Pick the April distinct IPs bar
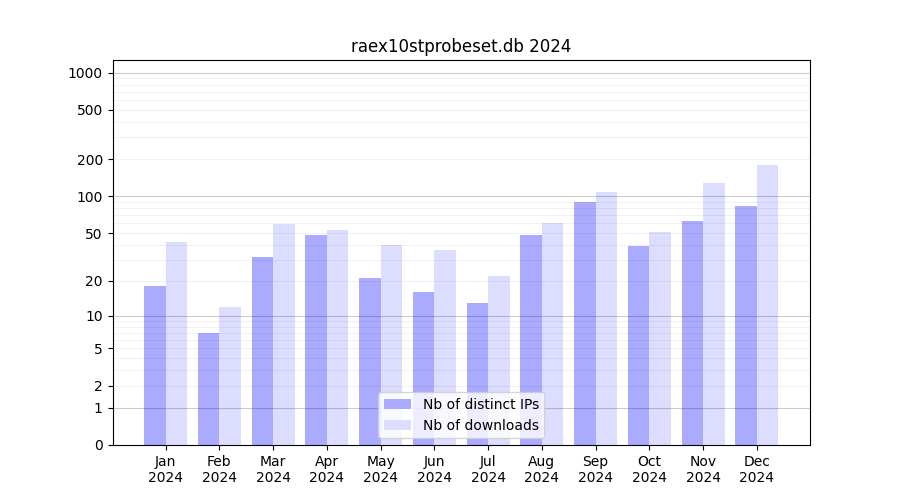The height and width of the screenshot is (500, 900). click(316, 340)
